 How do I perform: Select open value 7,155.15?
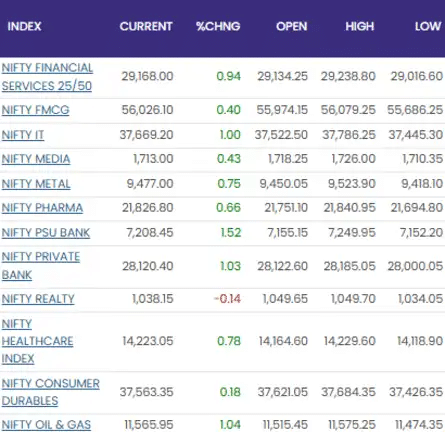[288, 232]
